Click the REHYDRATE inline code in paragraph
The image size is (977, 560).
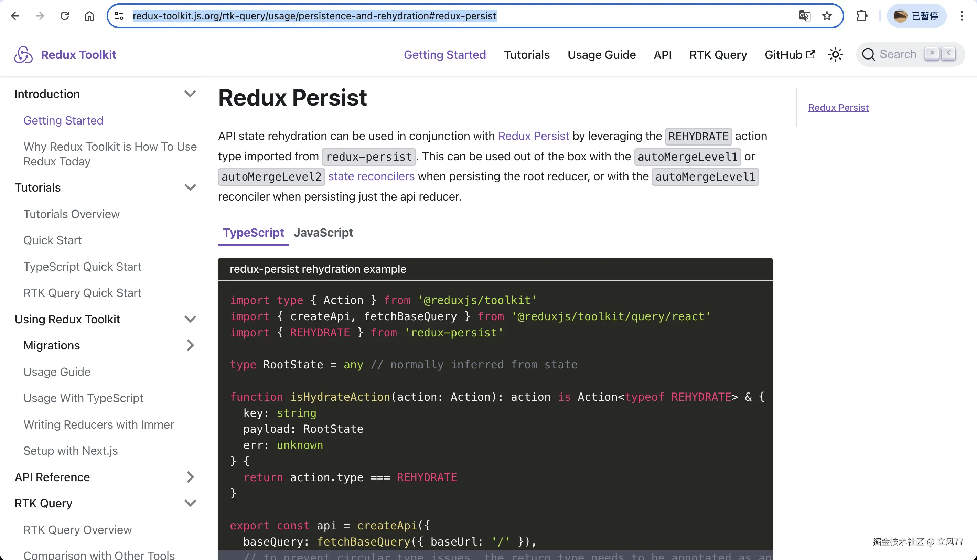[698, 136]
